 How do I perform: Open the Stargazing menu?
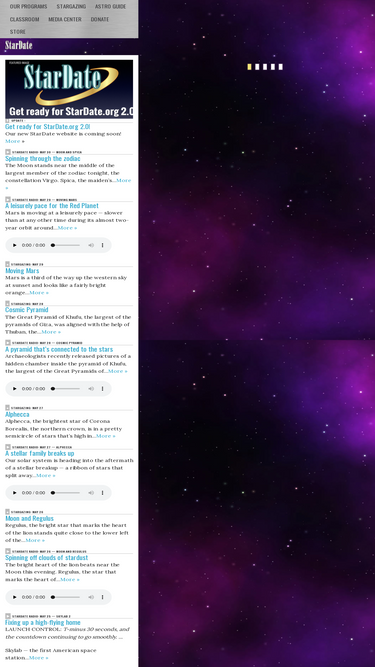coord(71,6)
